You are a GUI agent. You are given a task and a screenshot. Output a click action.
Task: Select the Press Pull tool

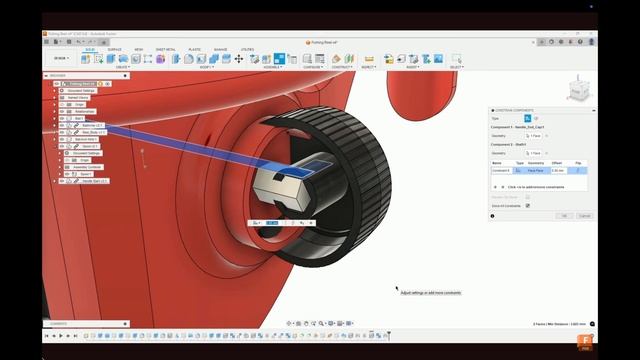tap(176, 59)
